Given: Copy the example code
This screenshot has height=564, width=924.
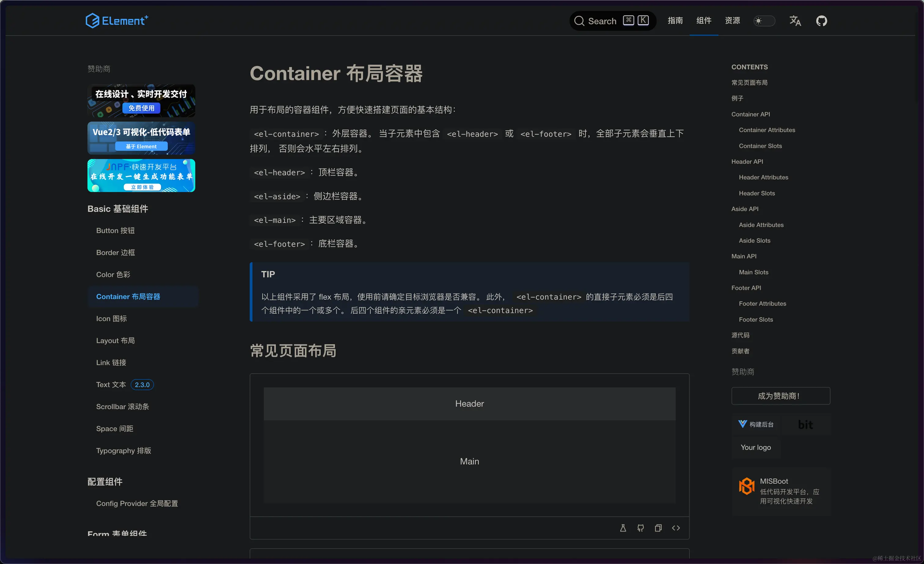Looking at the screenshot, I should coord(658,528).
